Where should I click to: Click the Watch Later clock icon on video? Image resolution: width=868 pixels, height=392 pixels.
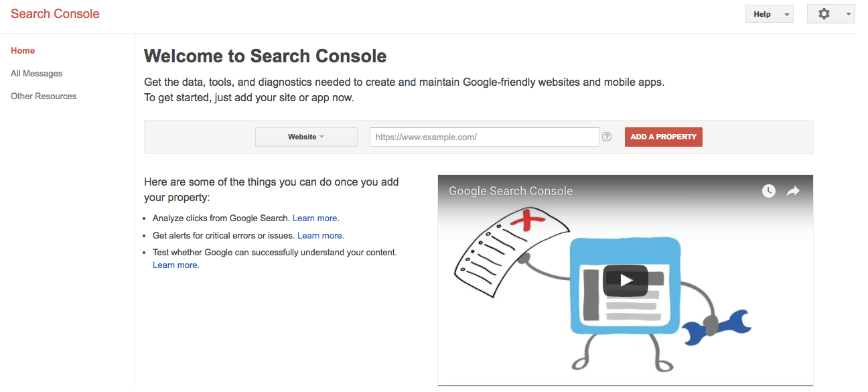tap(769, 191)
